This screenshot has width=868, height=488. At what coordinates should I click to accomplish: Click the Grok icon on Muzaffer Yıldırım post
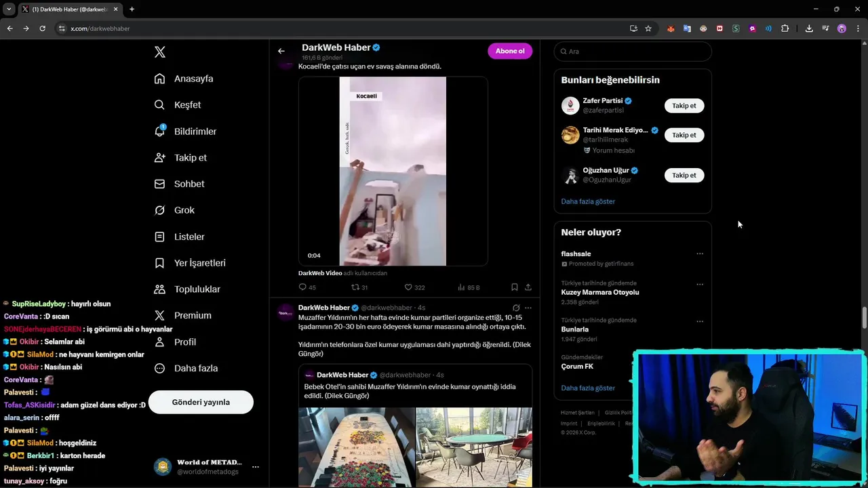point(516,308)
